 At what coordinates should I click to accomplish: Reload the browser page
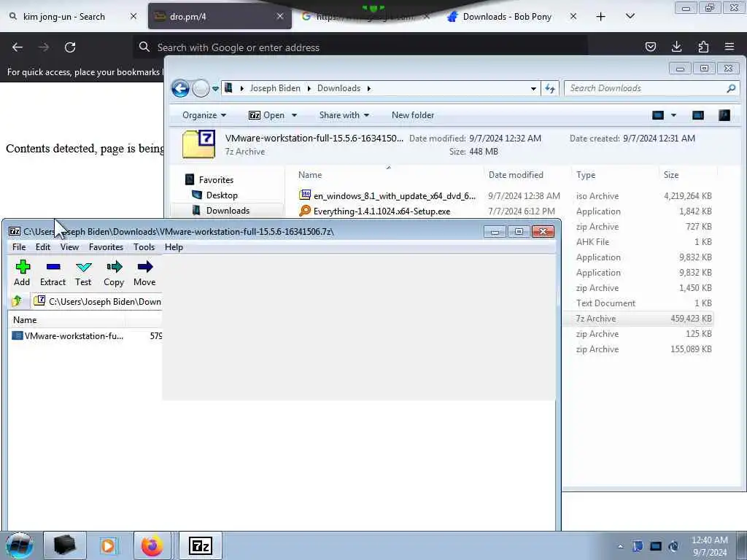[70, 47]
